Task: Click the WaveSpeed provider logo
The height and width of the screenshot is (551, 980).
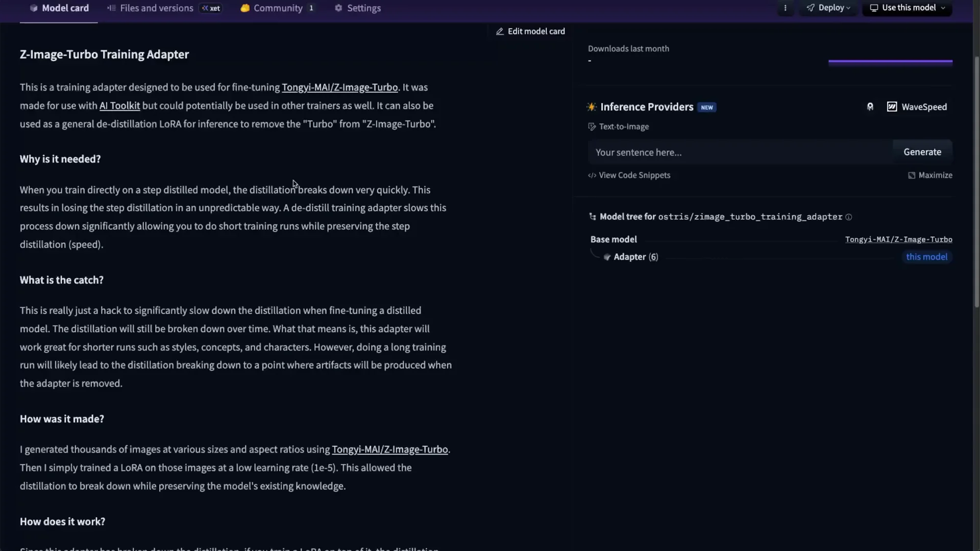Action: pos(892,107)
